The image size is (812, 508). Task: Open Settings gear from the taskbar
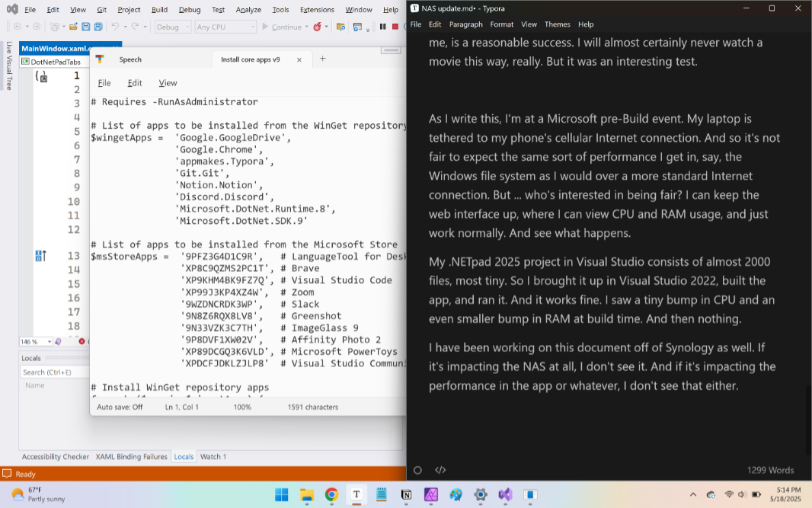pos(481,494)
